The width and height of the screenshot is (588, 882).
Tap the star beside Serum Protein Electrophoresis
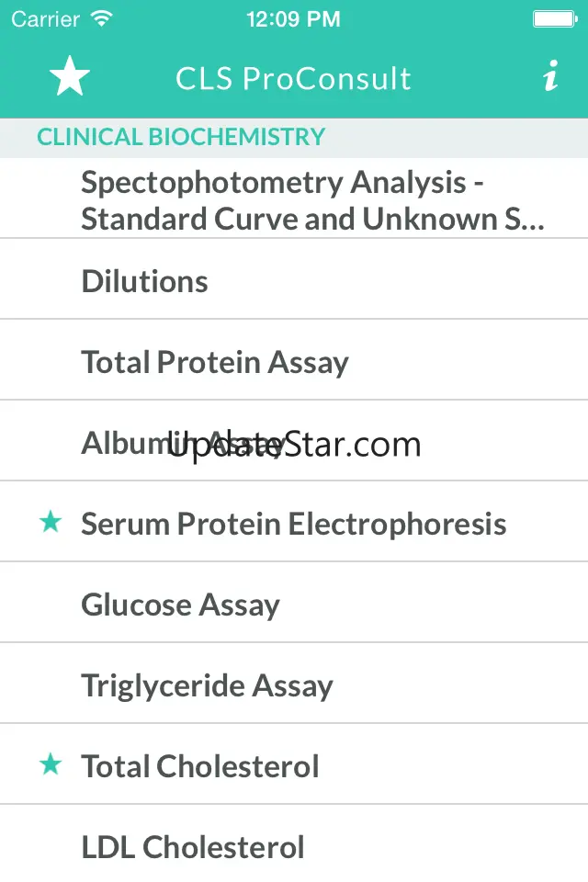(x=51, y=523)
